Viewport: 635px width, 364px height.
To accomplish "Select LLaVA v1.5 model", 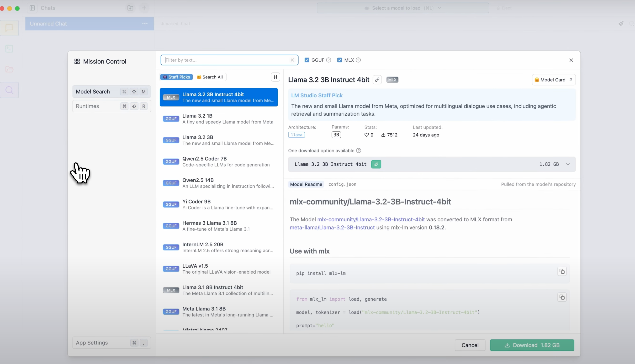I will (219, 269).
